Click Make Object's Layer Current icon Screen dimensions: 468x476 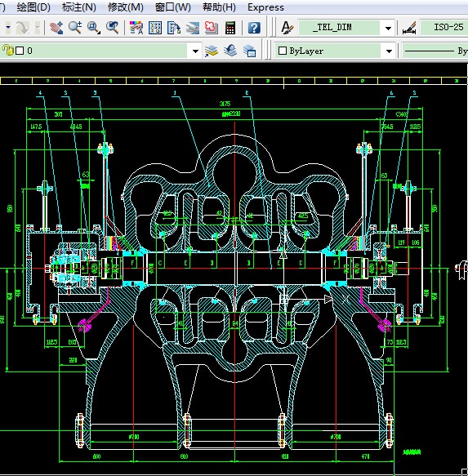click(212, 51)
